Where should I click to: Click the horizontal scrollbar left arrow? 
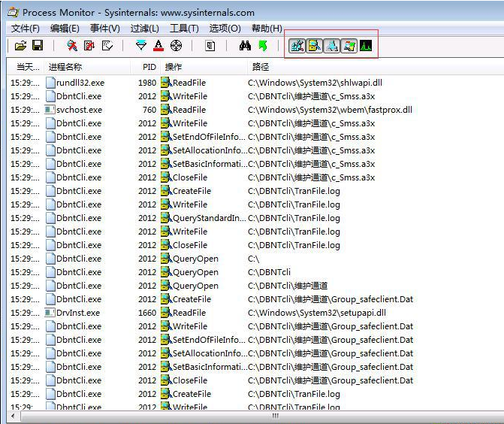click(13, 416)
